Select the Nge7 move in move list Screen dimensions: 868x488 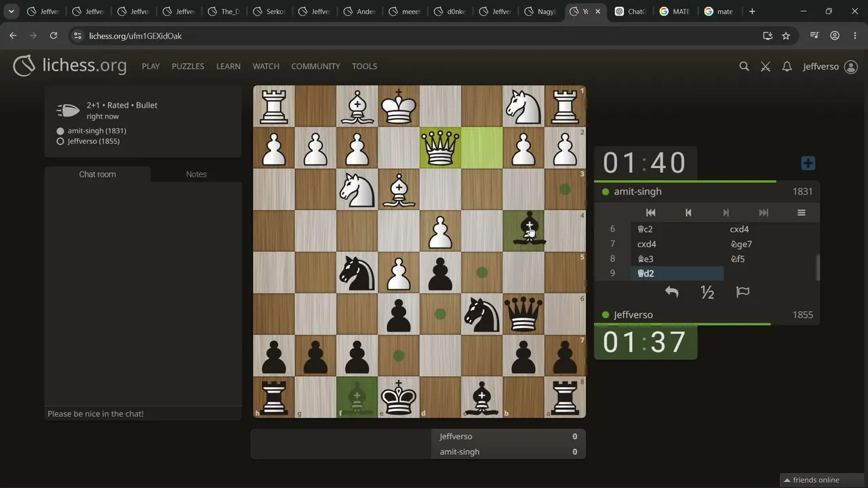point(770,244)
